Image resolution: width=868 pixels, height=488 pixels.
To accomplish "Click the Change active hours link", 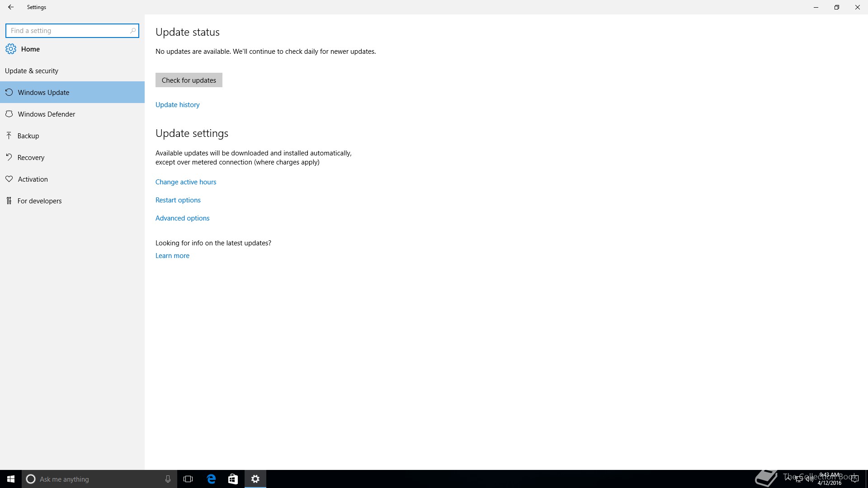I will point(186,182).
